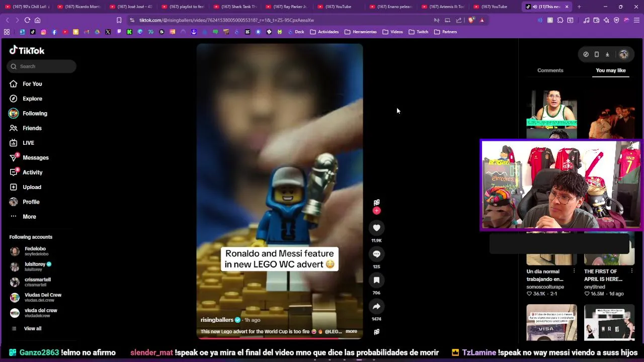Click the share page icon in address bar
The width and height of the screenshot is (644, 362).
point(458,20)
